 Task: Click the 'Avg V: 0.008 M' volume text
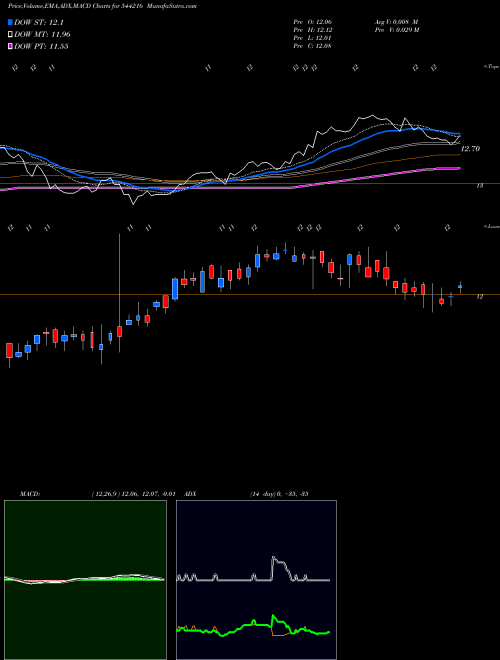(396, 21)
